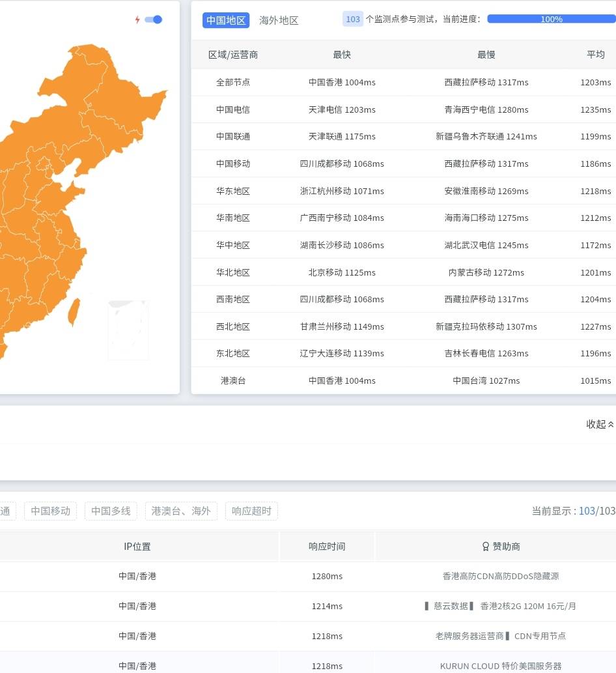This screenshot has width=616, height=673.
Task: Open the KURUN CLOUD 特价美国服务器 link
Action: click(x=500, y=666)
